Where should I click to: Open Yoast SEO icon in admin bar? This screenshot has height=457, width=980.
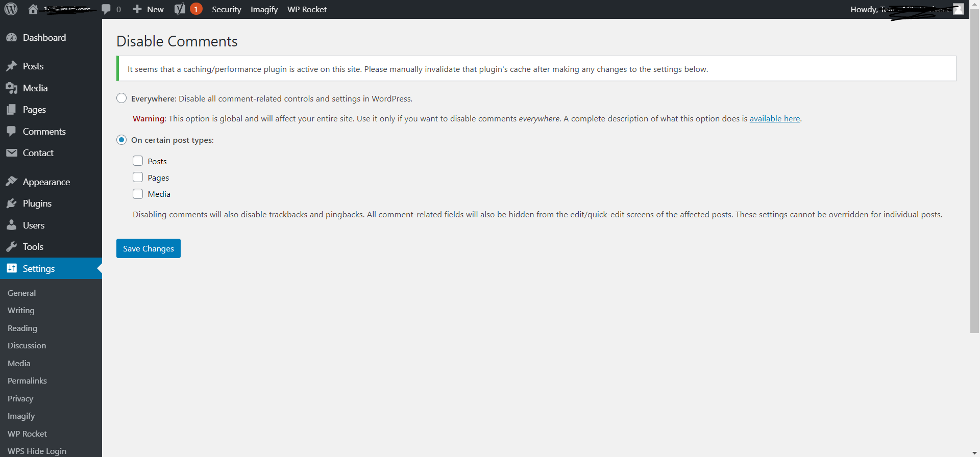(180, 9)
